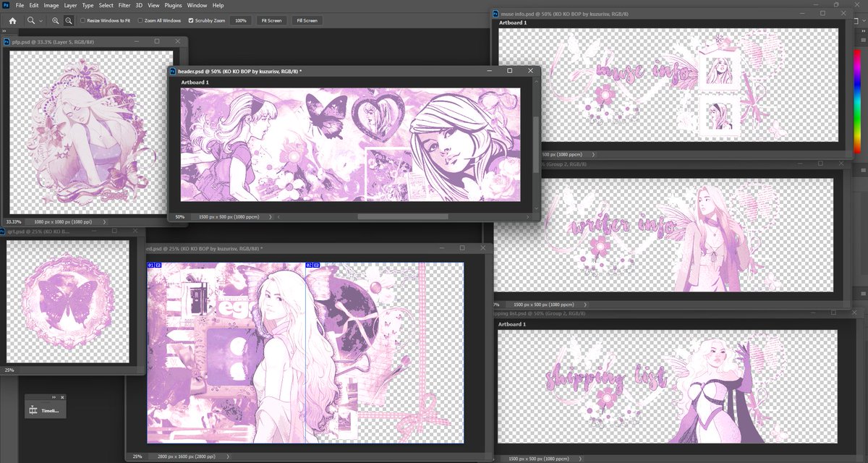Open status bar info arrow in shipping list window
The height and width of the screenshot is (463, 868).
[x=582, y=459]
